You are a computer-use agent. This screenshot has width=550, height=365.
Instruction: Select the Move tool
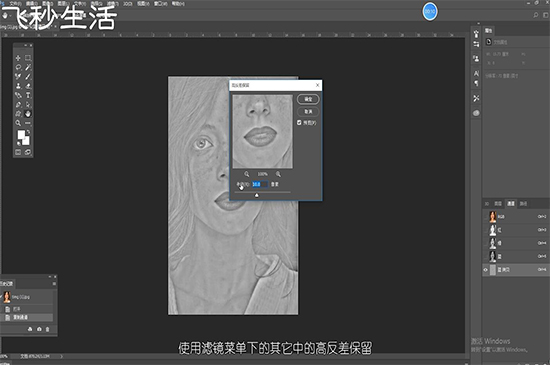18,58
